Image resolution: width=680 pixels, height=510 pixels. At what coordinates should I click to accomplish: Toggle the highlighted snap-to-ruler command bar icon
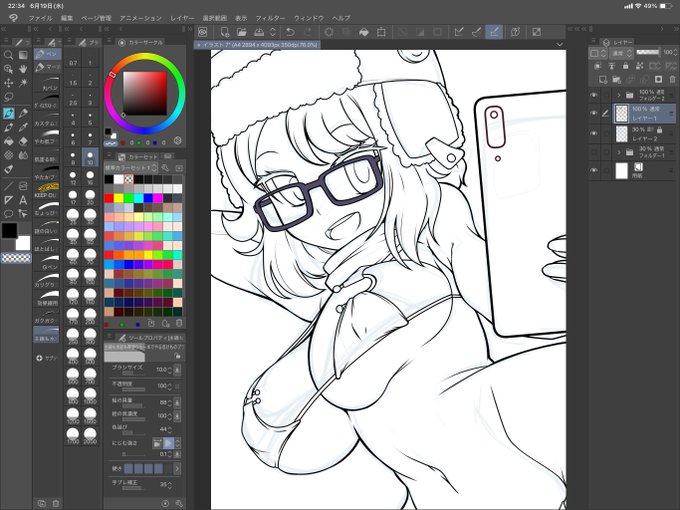(x=494, y=32)
